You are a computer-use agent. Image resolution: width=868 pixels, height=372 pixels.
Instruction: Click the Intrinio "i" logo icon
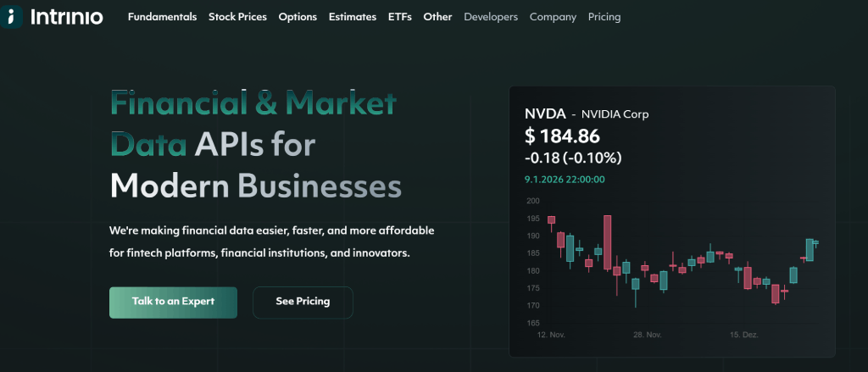pos(11,16)
